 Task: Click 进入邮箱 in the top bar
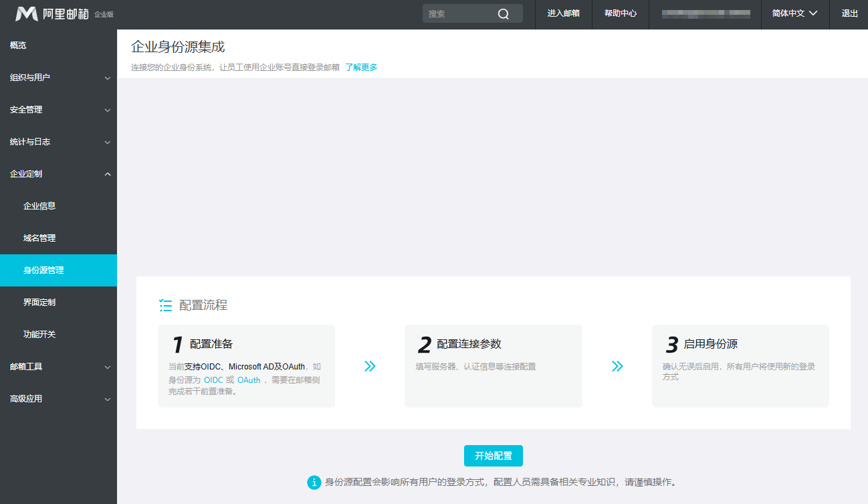click(563, 14)
